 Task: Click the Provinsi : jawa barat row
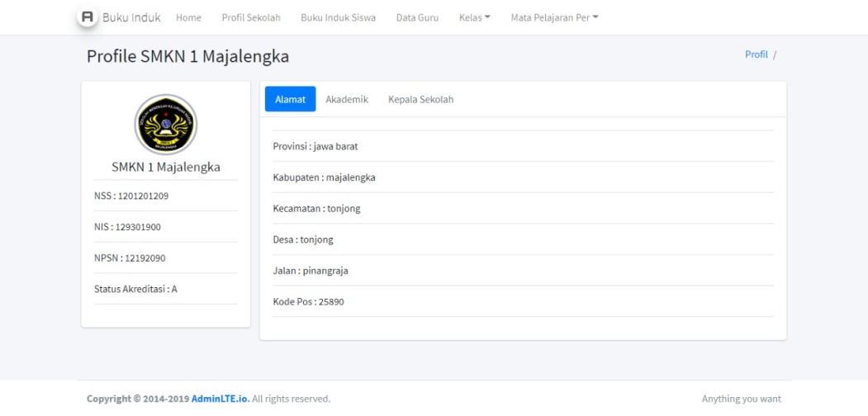[523, 146]
